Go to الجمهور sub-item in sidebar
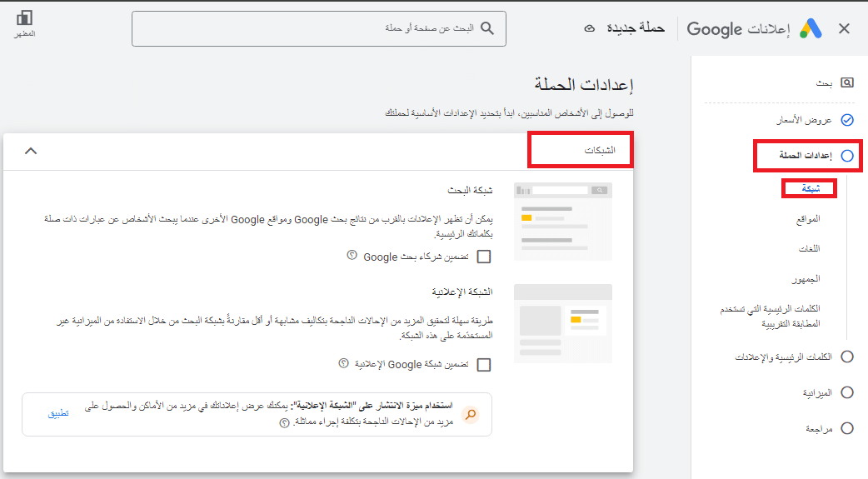Image resolution: width=868 pixels, height=479 pixels. point(806,278)
